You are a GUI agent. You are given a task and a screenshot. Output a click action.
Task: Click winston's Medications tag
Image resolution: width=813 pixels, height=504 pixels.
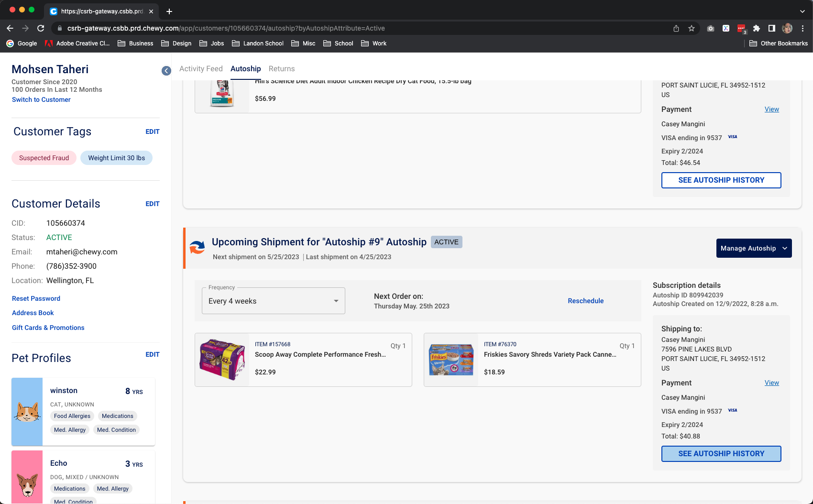pyautogui.click(x=118, y=416)
